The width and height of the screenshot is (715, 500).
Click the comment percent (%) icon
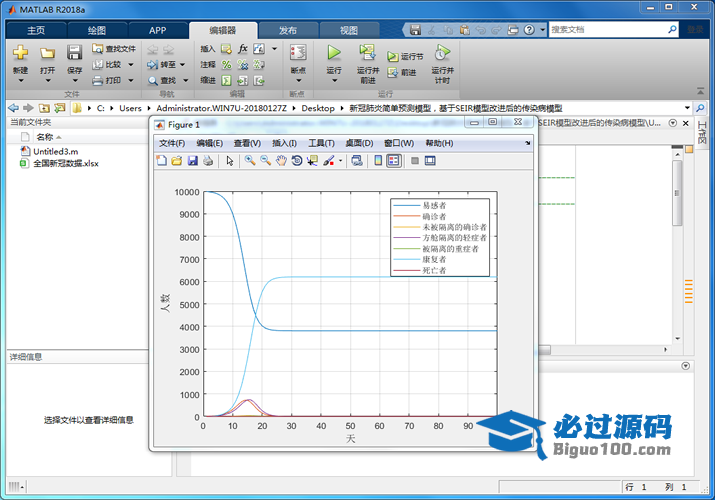(226, 64)
